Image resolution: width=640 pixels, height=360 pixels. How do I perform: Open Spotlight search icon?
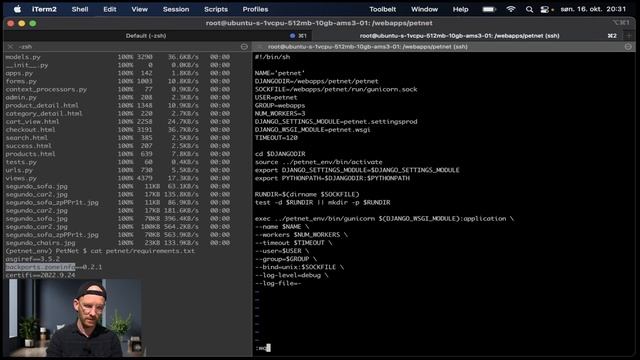point(529,9)
